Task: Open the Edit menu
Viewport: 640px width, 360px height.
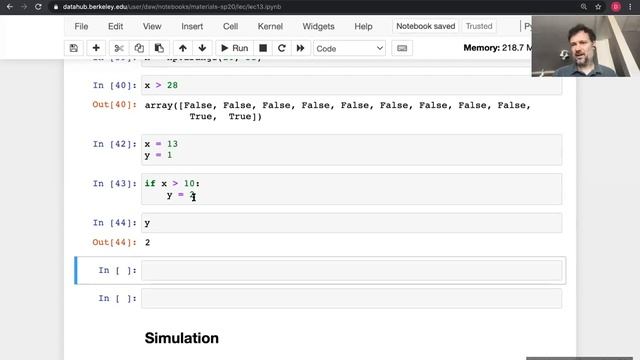Action: coord(116,26)
